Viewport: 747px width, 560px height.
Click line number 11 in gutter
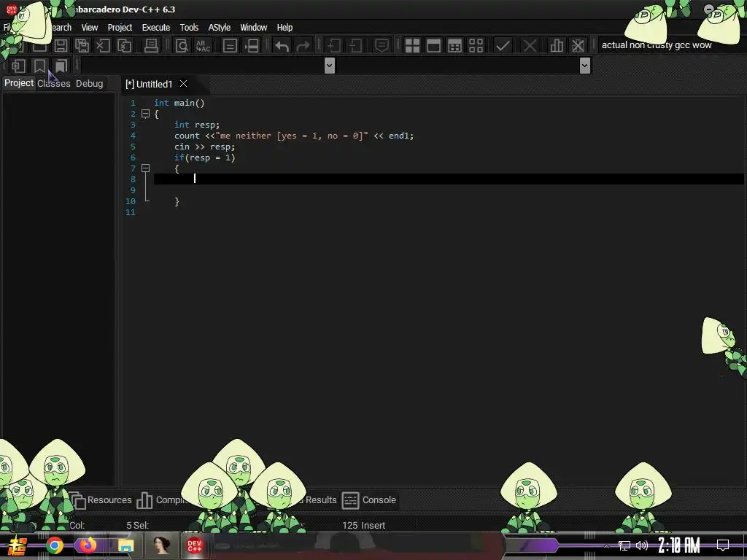(131, 212)
